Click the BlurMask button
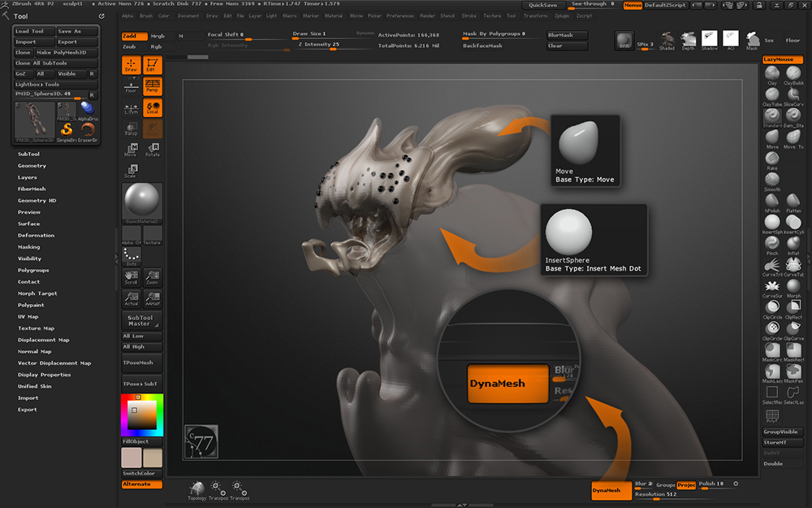 (x=567, y=35)
